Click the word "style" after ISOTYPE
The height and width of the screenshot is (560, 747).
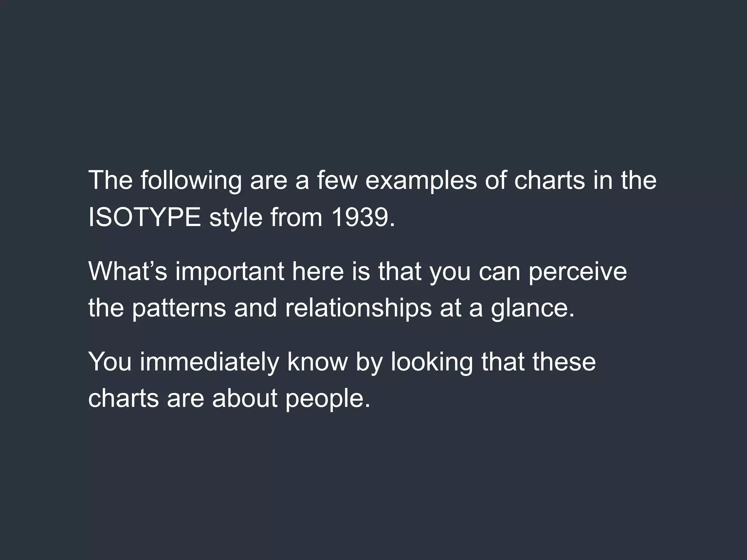tap(236, 217)
